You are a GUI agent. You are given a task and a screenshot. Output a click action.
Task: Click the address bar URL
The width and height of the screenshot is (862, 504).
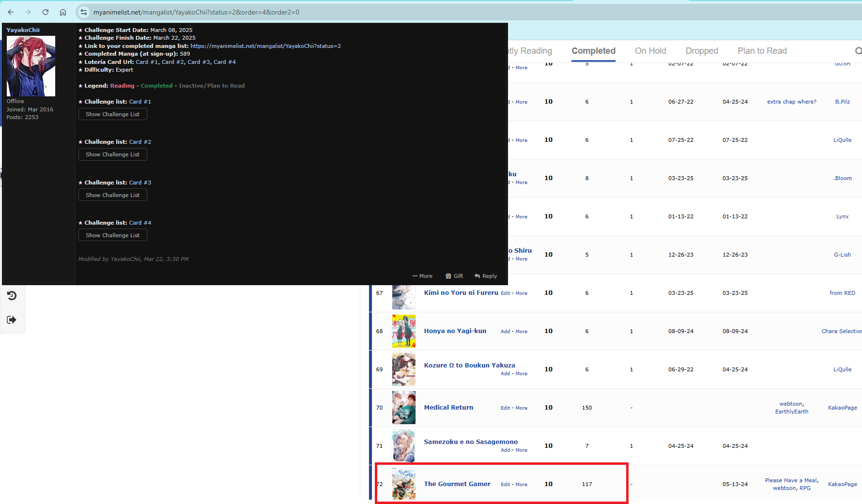pyautogui.click(x=196, y=12)
